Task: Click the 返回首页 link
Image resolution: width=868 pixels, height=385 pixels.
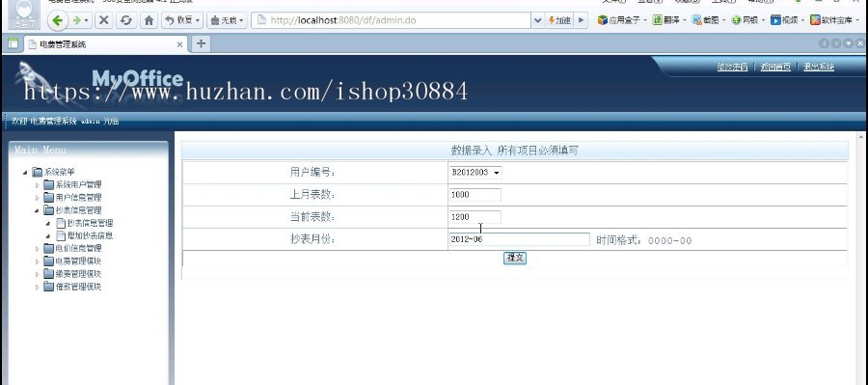Action: pos(775,67)
